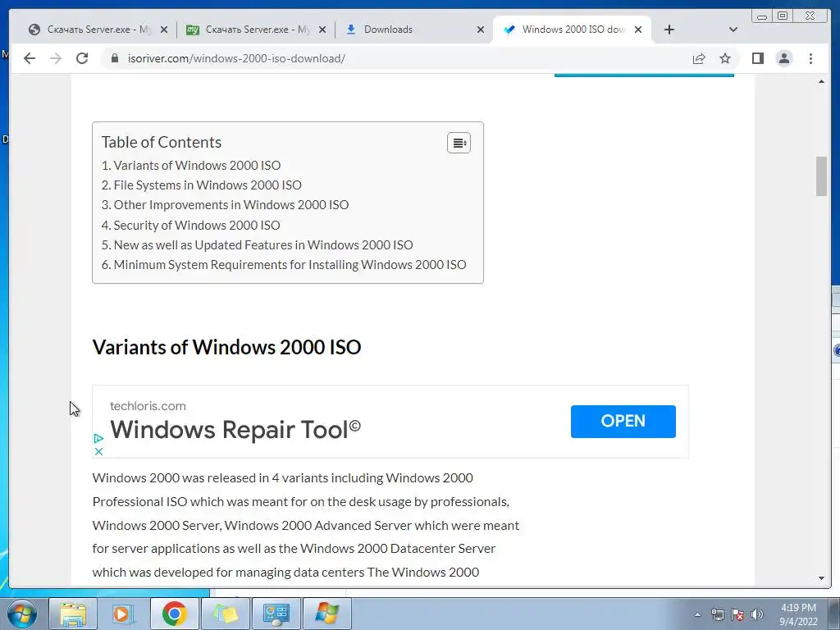Close the Windows 2000 ISO tab
The height and width of the screenshot is (630, 840).
pos(638,30)
